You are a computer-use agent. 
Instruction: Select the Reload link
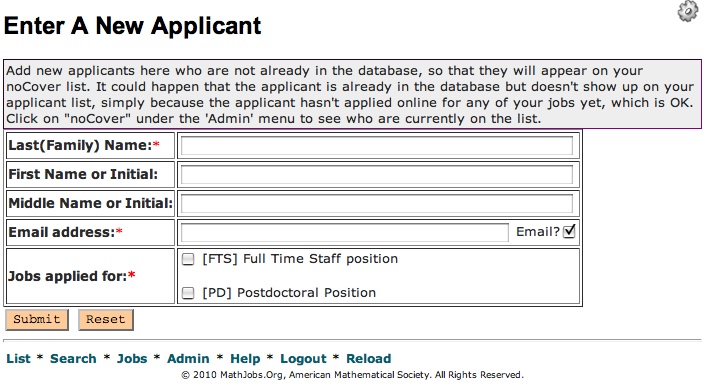point(368,358)
